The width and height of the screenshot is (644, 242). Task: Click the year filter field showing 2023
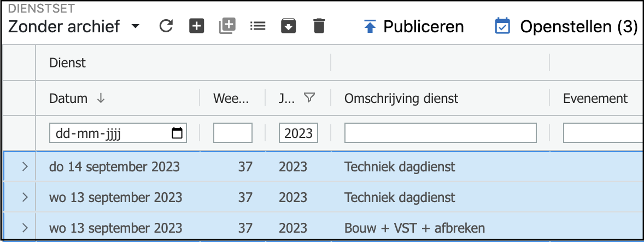pos(298,133)
